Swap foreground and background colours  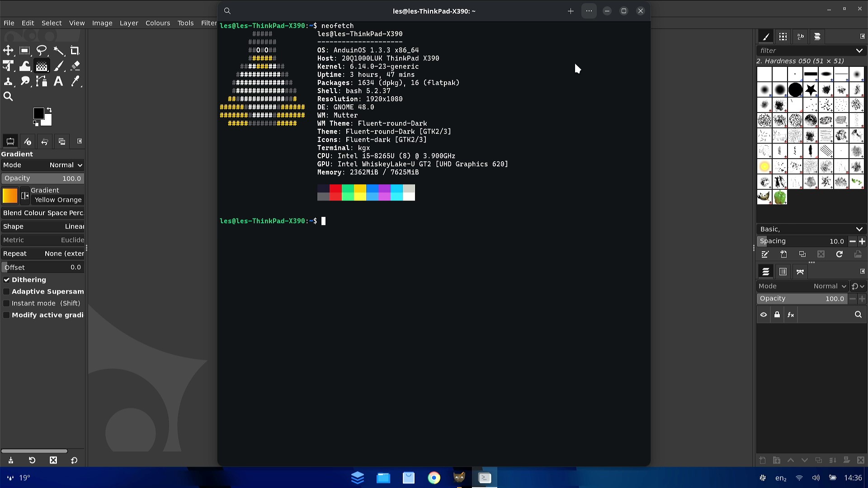[49, 110]
